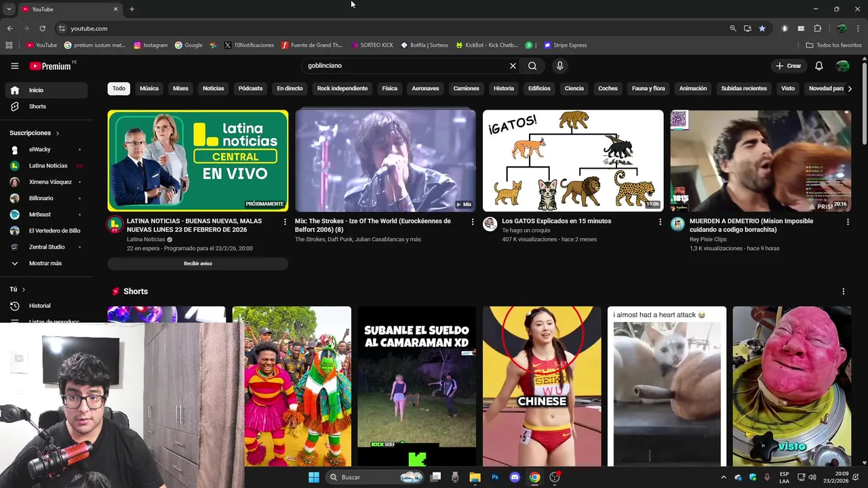
Task: Open options for MUERDEN A DEMETRIO video
Action: pyautogui.click(x=848, y=222)
